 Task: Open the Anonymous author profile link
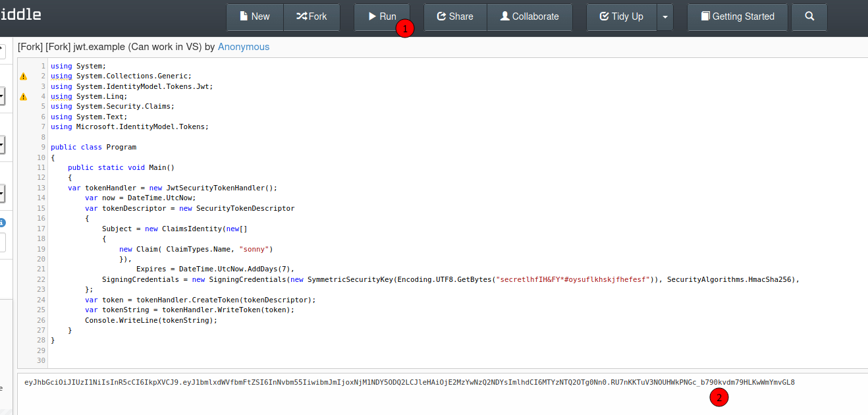click(x=244, y=47)
